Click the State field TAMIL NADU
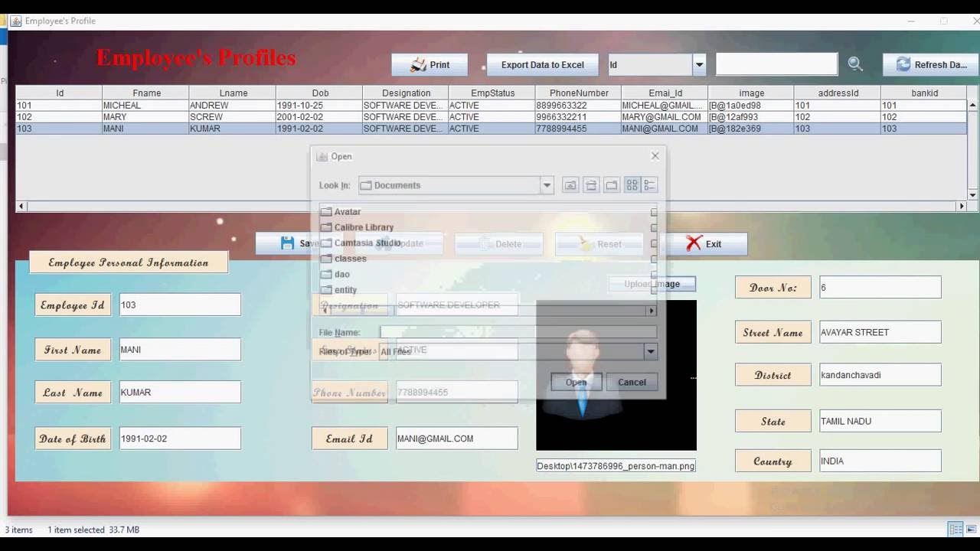Viewport: 980px width, 551px height. tap(880, 421)
